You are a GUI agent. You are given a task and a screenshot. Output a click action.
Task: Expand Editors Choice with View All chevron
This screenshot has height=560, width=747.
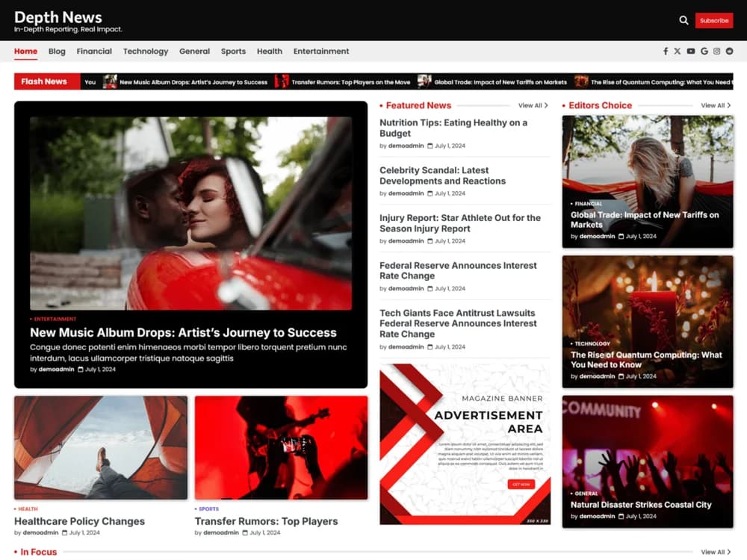[716, 105]
